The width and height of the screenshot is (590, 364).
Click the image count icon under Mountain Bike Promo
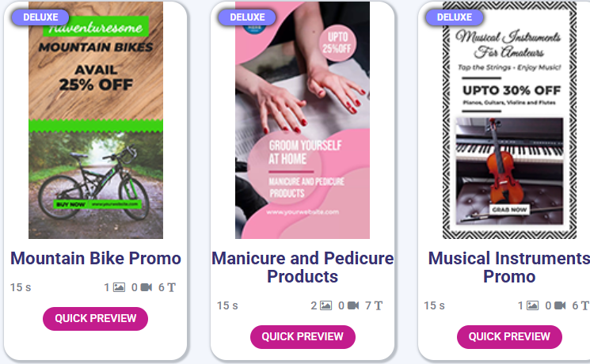pyautogui.click(x=119, y=287)
